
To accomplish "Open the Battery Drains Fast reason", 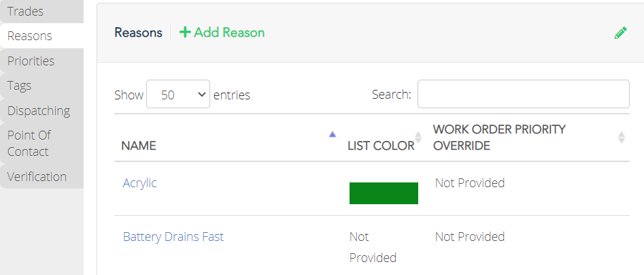I will 173,237.
